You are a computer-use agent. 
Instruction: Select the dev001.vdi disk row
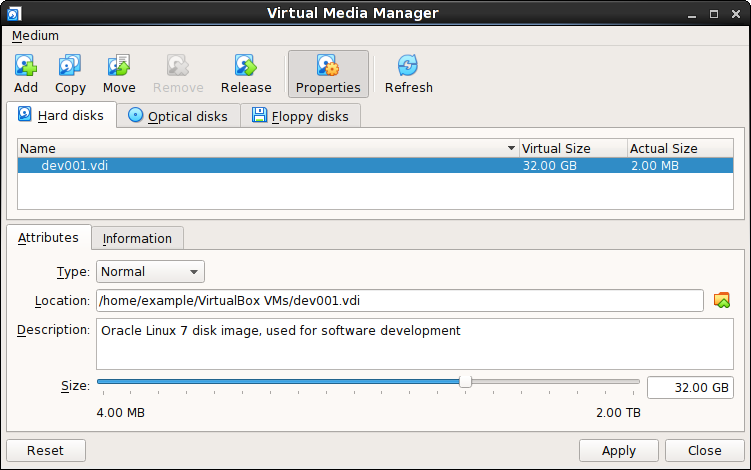[x=376, y=166]
